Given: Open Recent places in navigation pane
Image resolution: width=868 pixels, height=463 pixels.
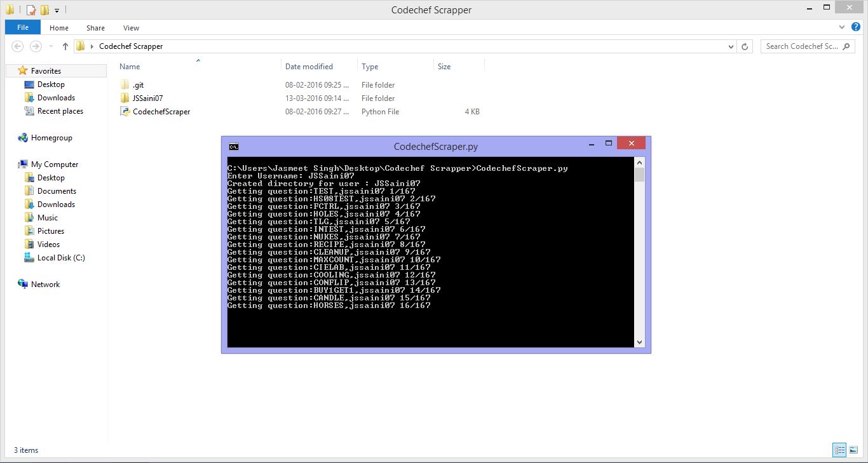Looking at the screenshot, I should [60, 111].
